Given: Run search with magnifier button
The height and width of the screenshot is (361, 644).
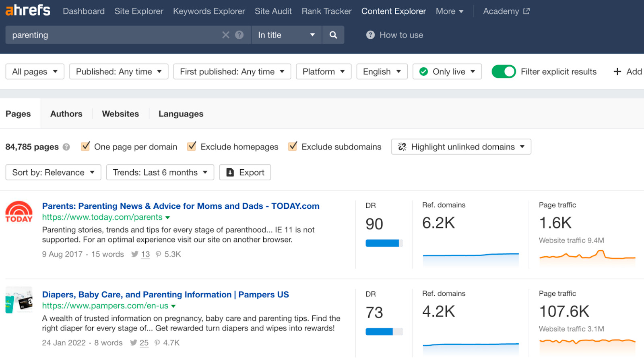Looking at the screenshot, I should (x=333, y=35).
